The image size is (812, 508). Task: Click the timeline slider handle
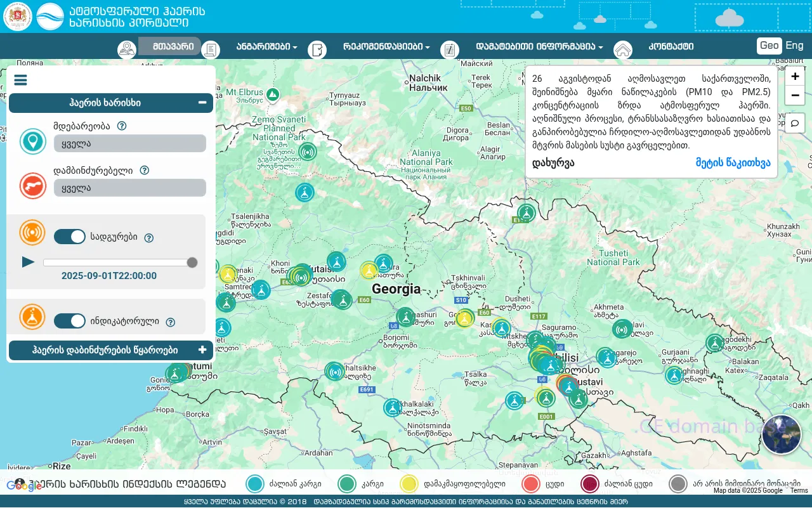point(192,263)
